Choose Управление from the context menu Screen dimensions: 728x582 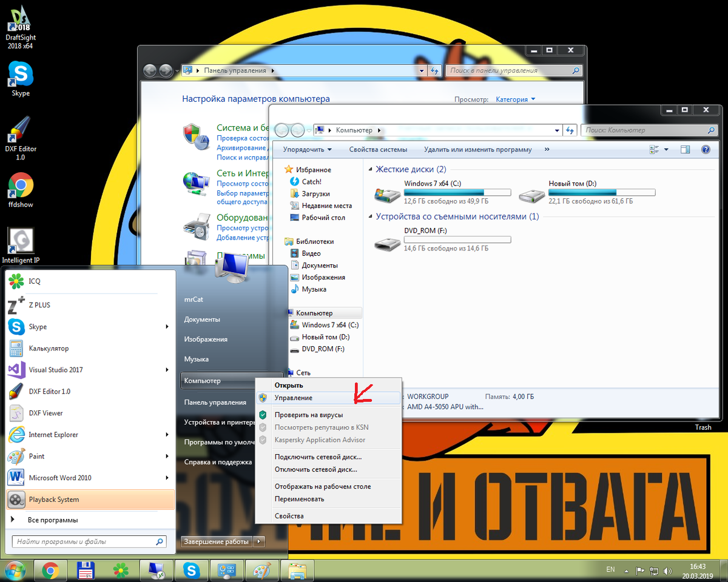click(328, 398)
